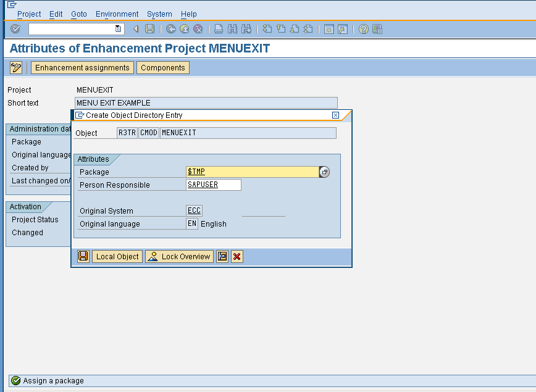This screenshot has height=392, width=536.
Task: Save the object directory entry
Action: point(83,256)
